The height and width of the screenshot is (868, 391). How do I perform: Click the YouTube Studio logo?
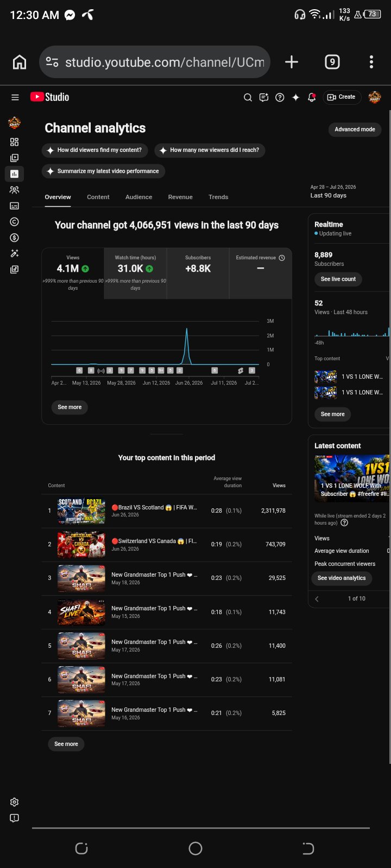(49, 97)
